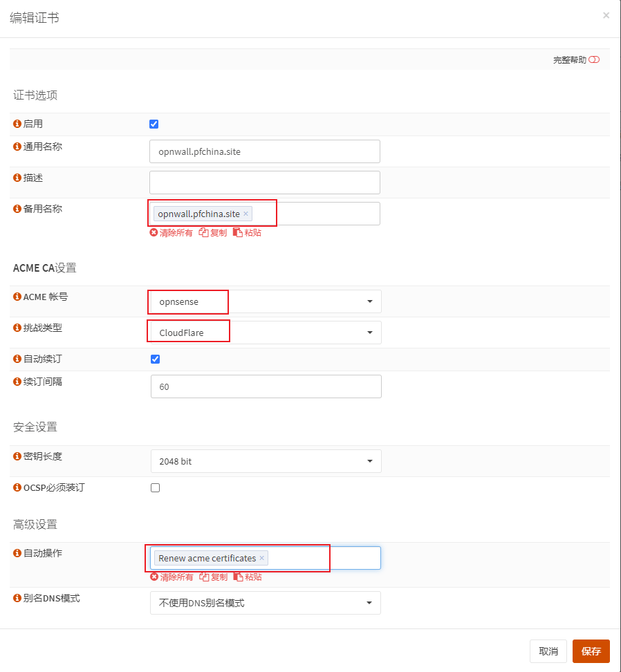621x672 pixels.
Task: Click the 取消 button
Action: point(548,651)
